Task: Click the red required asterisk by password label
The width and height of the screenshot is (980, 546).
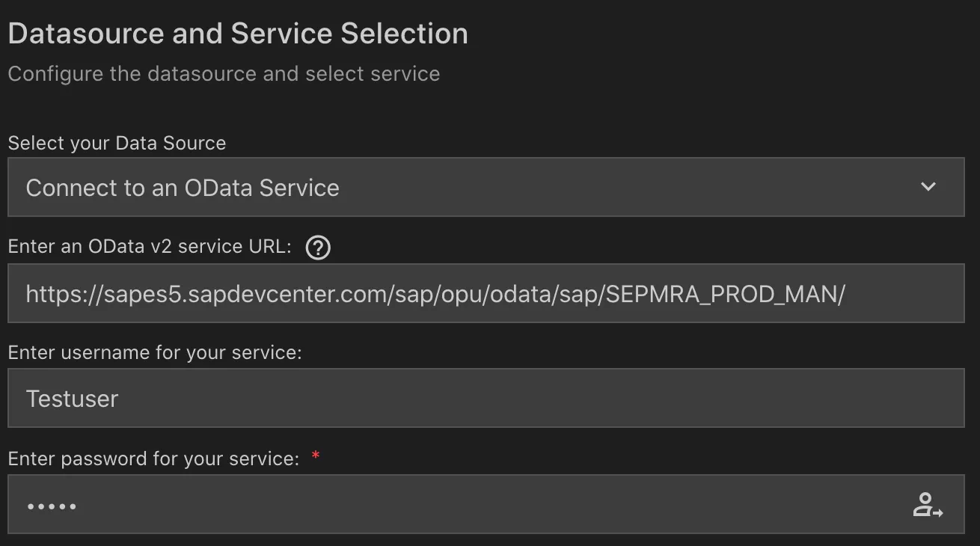Action: point(316,456)
